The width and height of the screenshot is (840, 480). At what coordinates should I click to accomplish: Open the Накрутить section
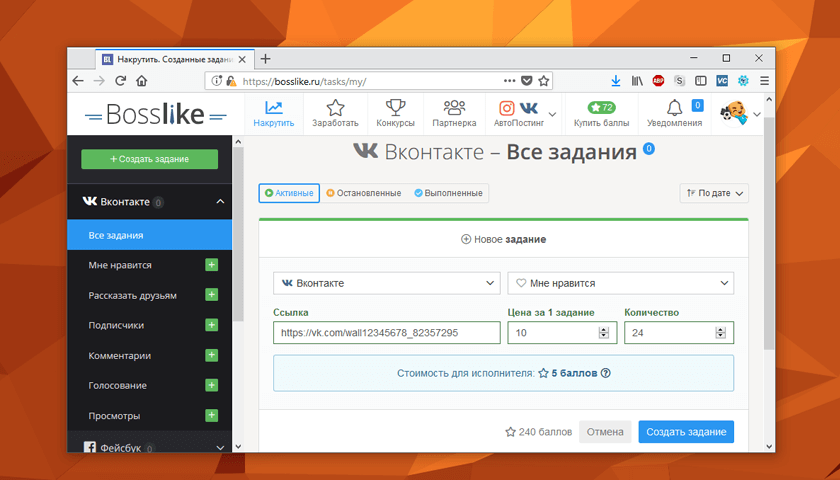pos(274,114)
